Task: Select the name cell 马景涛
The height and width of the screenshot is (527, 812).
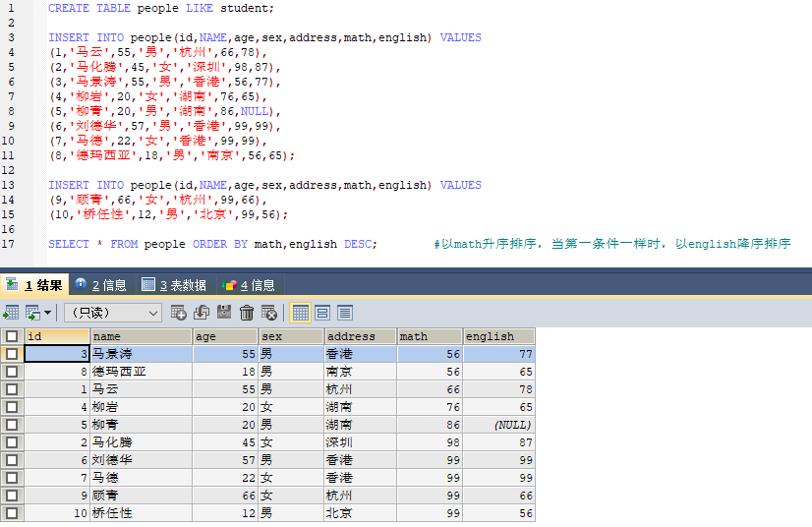Action: coord(142,354)
